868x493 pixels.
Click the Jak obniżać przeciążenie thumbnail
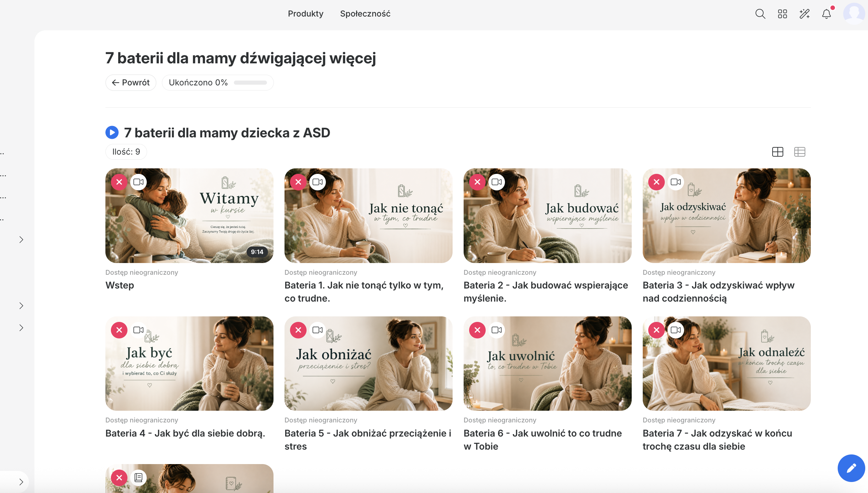coord(369,364)
